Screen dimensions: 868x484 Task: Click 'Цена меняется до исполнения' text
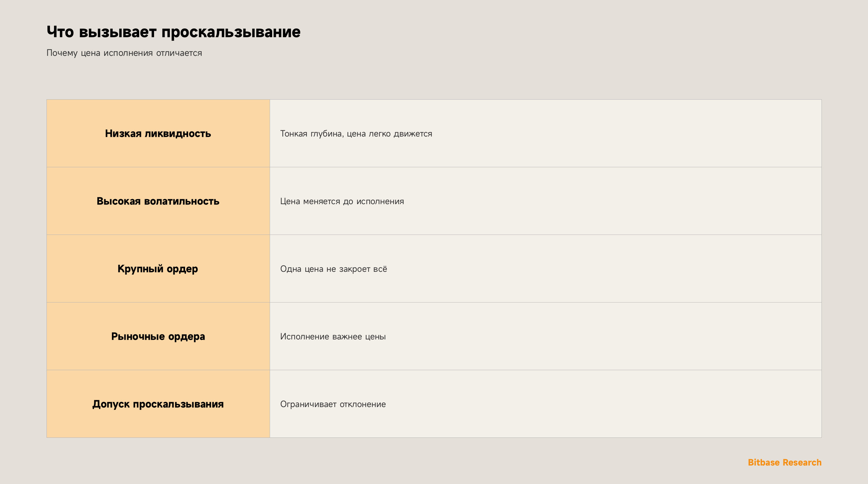[x=342, y=201]
